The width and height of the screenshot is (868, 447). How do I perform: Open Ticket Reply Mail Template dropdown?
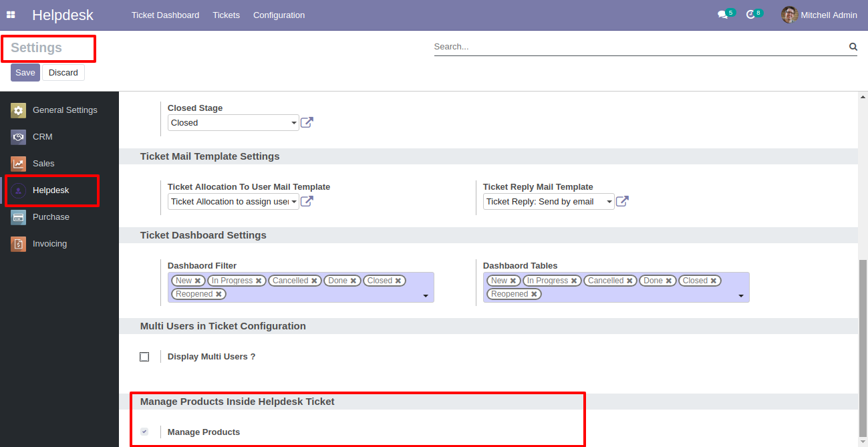click(549, 201)
